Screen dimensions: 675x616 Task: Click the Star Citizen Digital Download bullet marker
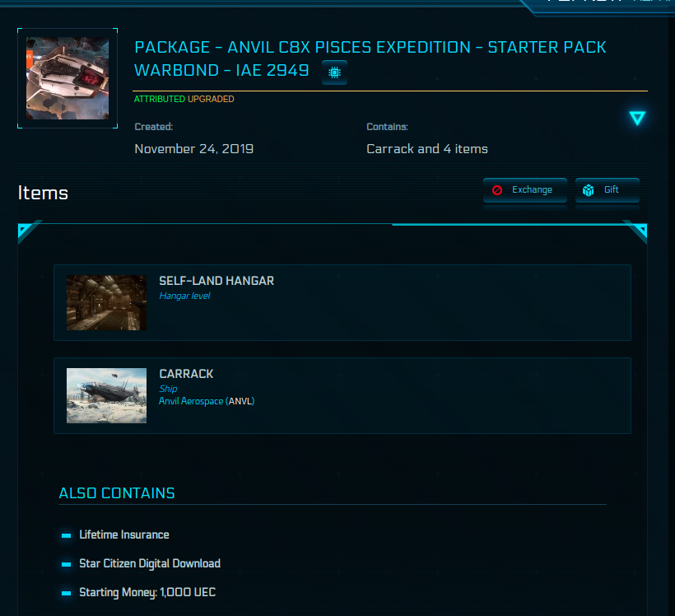[x=67, y=564]
